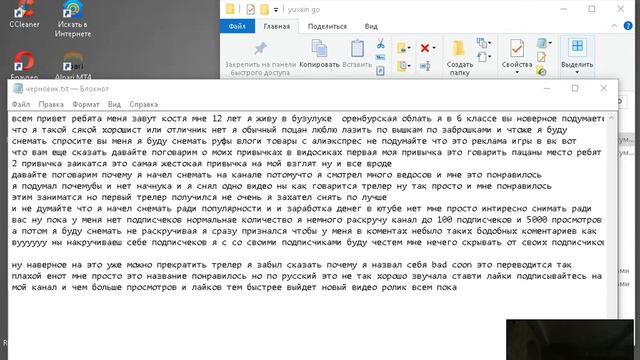The height and width of the screenshot is (360, 640).
Task: Switch to the Вид tab in Explorer ribbon
Action: click(x=371, y=26)
